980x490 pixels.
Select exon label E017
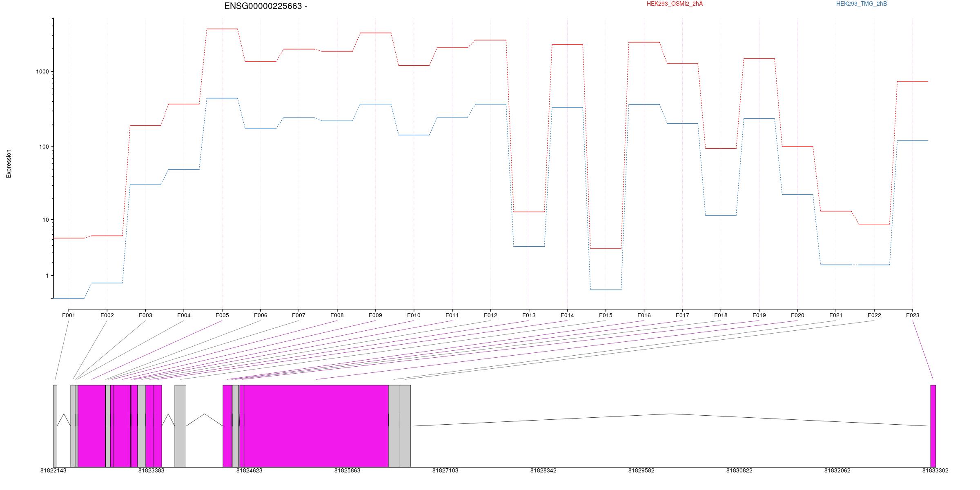(x=682, y=315)
